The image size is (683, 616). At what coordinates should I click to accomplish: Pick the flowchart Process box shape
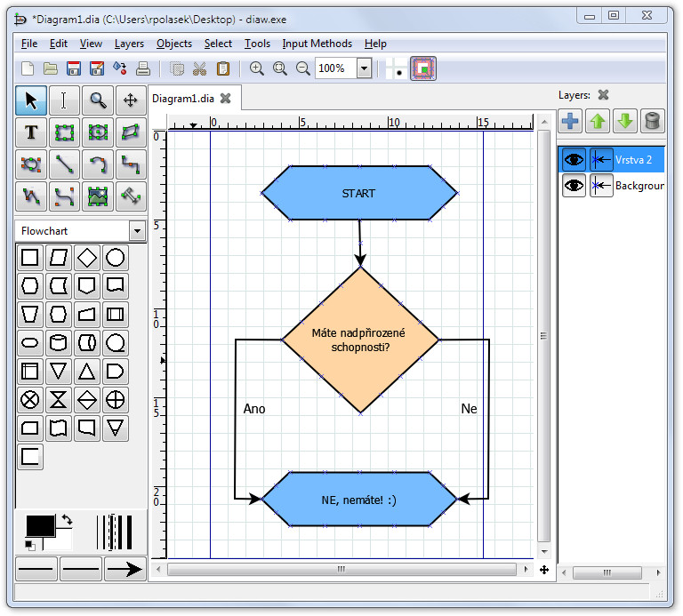coord(29,257)
